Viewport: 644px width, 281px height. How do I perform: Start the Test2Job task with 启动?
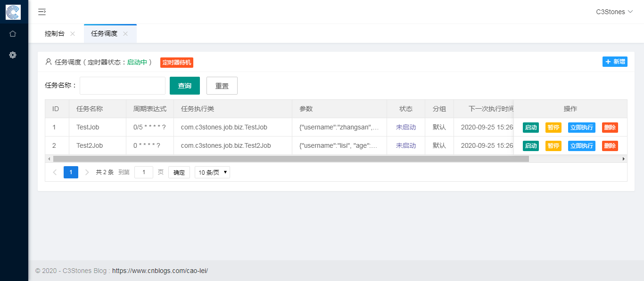(531, 146)
